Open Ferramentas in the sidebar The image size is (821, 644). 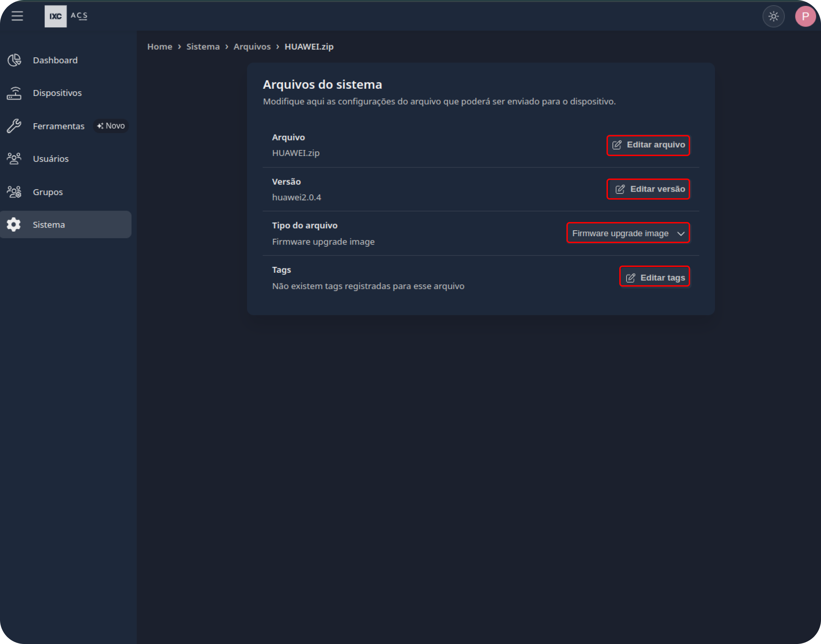(66, 126)
